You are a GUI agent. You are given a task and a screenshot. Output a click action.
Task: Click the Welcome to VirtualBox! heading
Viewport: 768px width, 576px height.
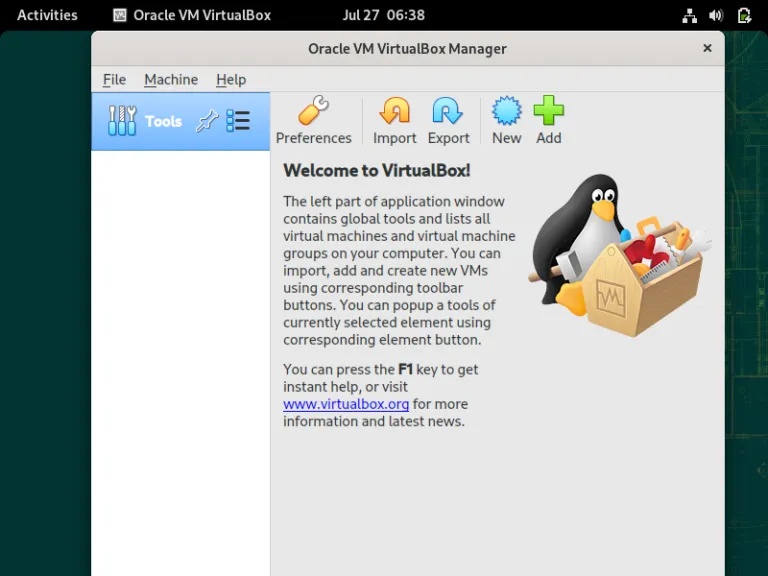click(377, 170)
